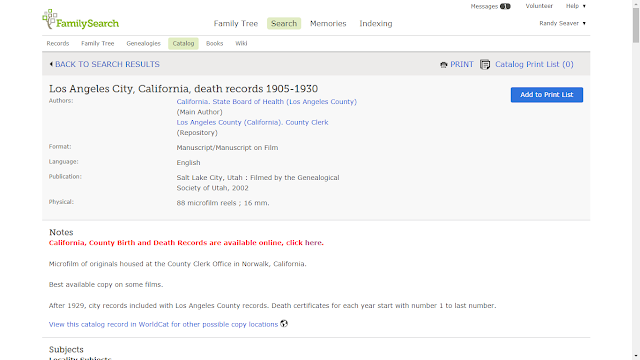Click the text 'Salt Lake City, Utah : Filmed by the Genealogical'
The height and width of the screenshot is (360, 640).
(258, 178)
